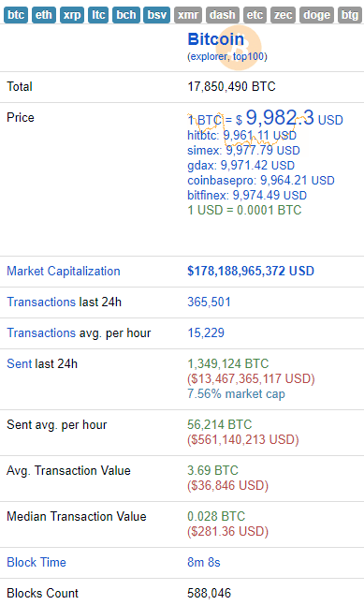This screenshot has height=605, width=364.
Task: Click the Block Time link
Action: point(36,562)
